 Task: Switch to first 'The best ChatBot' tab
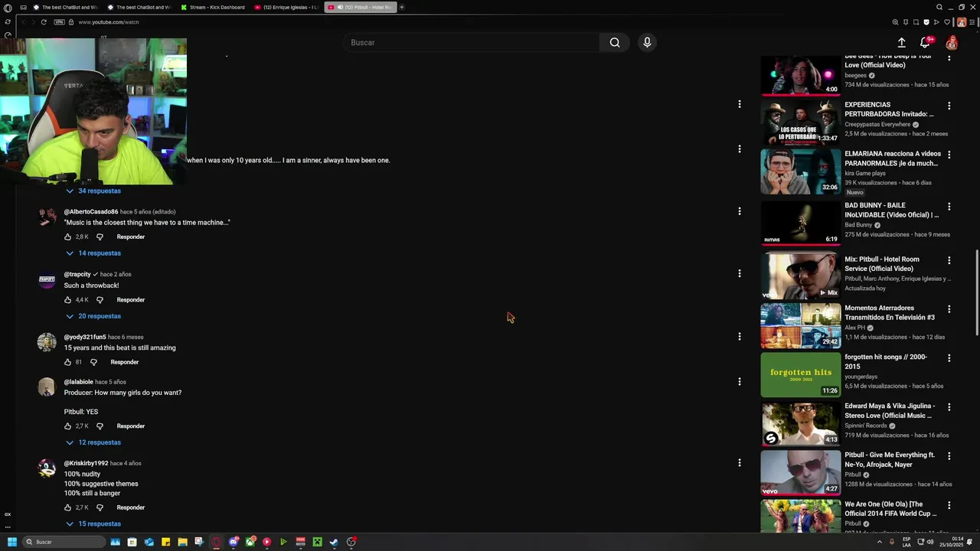pos(66,8)
